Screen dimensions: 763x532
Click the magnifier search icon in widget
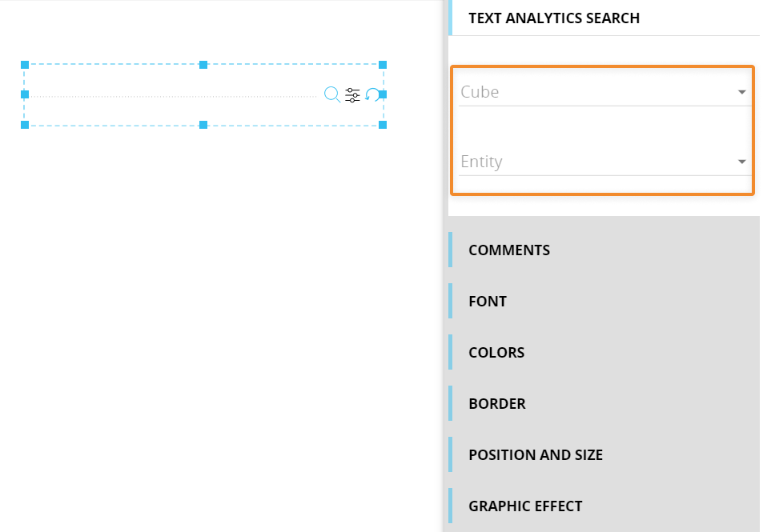[x=332, y=94]
